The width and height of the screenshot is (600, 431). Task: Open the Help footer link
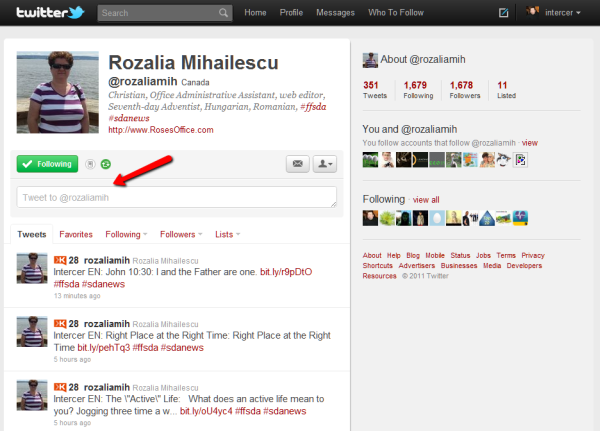click(x=393, y=255)
